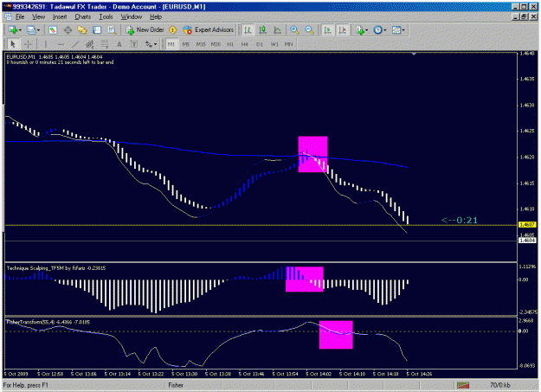
Task: Click the Templates icon
Action: tap(396, 30)
